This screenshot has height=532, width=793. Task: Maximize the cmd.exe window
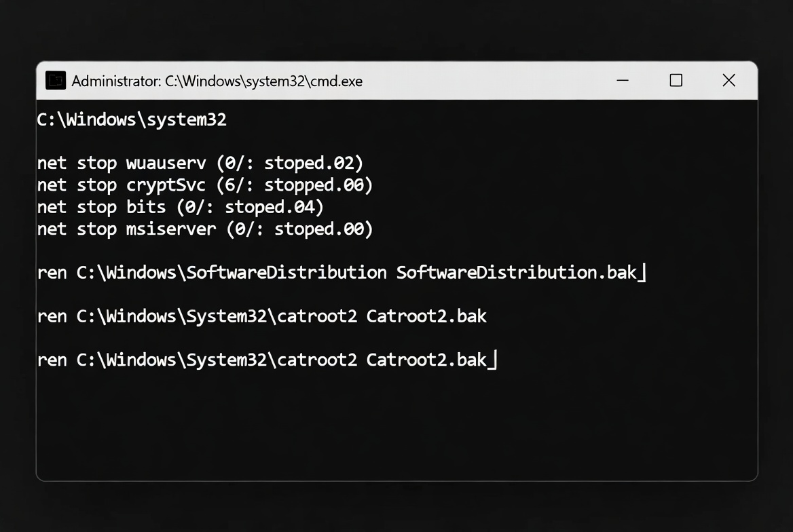click(x=676, y=80)
